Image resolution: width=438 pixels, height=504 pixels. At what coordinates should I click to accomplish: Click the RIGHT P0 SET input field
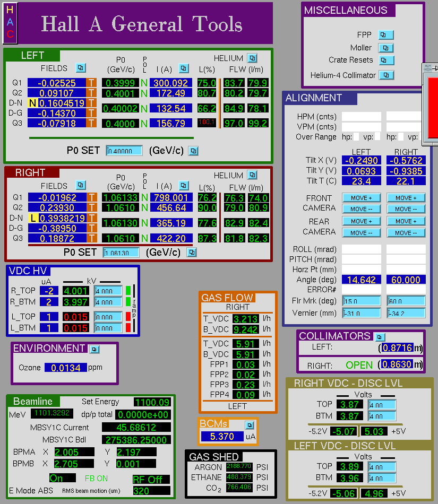point(121,253)
